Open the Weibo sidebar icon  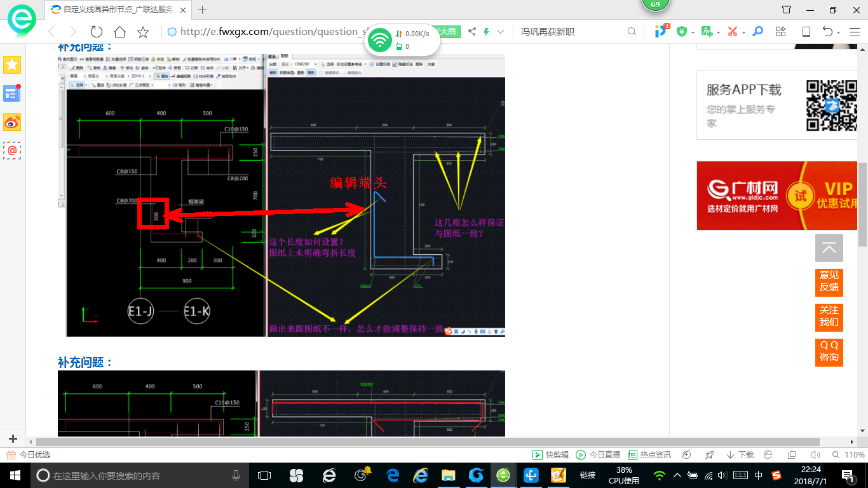pos(12,122)
